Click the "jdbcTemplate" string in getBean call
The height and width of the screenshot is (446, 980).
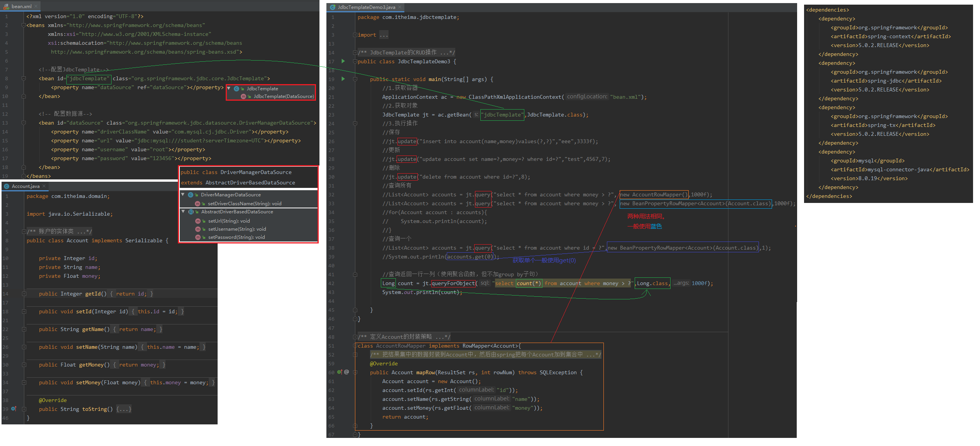(502, 115)
